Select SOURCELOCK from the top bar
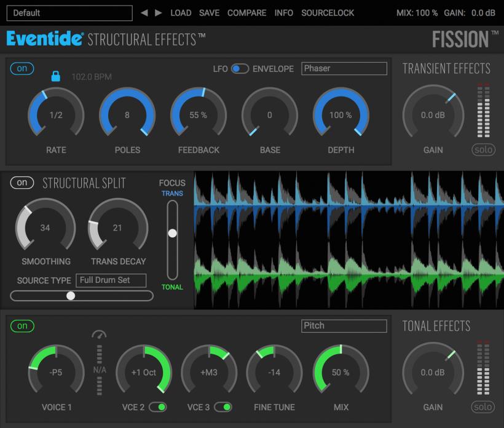504x428 pixels. tap(328, 12)
